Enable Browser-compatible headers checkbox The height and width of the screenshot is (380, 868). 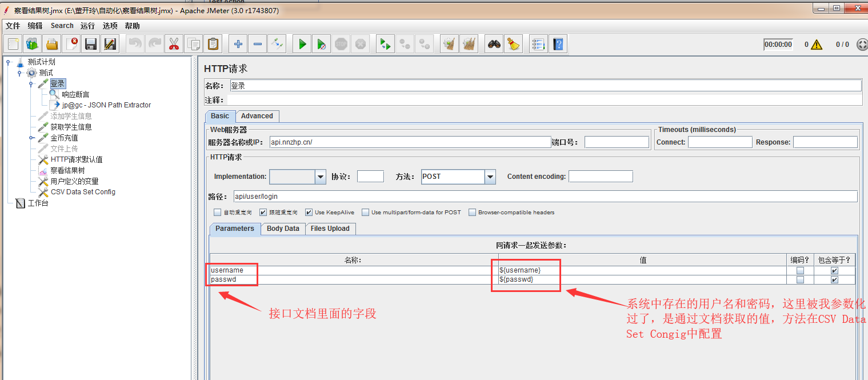click(473, 213)
